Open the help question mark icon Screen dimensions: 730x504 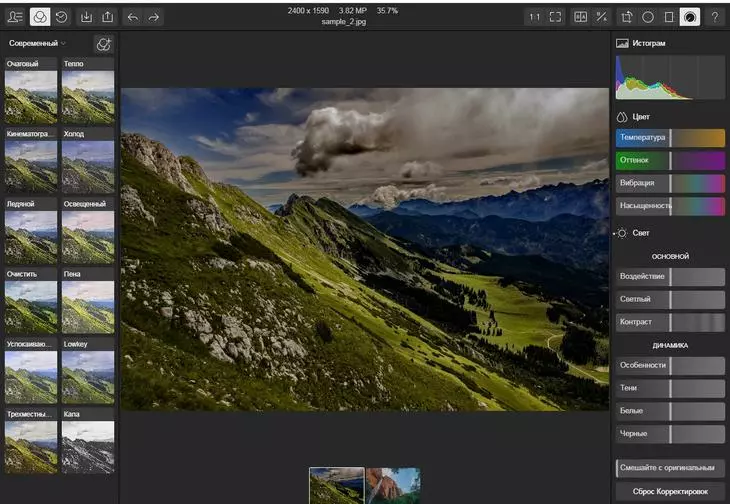(x=714, y=17)
